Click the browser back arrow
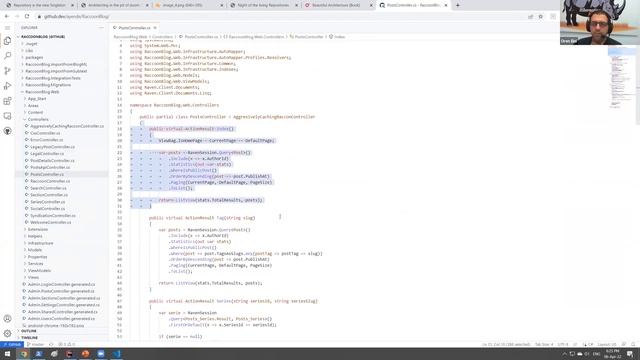 [x=7, y=16]
